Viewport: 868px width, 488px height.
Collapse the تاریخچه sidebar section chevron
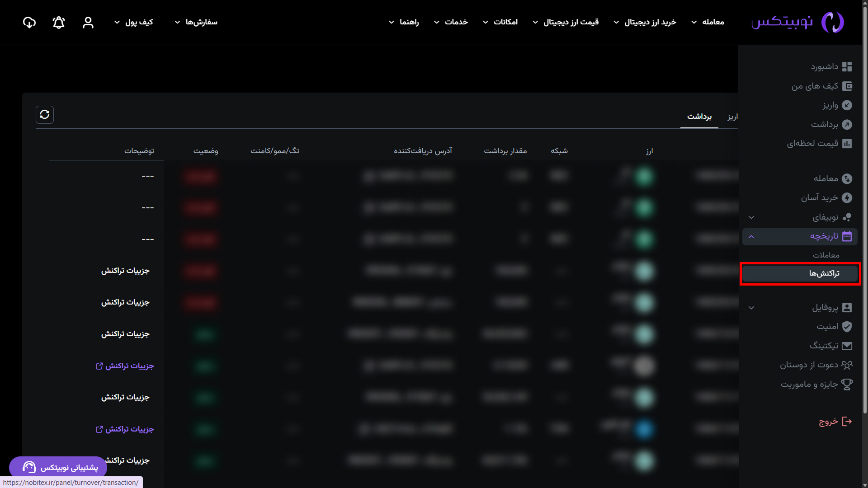751,237
